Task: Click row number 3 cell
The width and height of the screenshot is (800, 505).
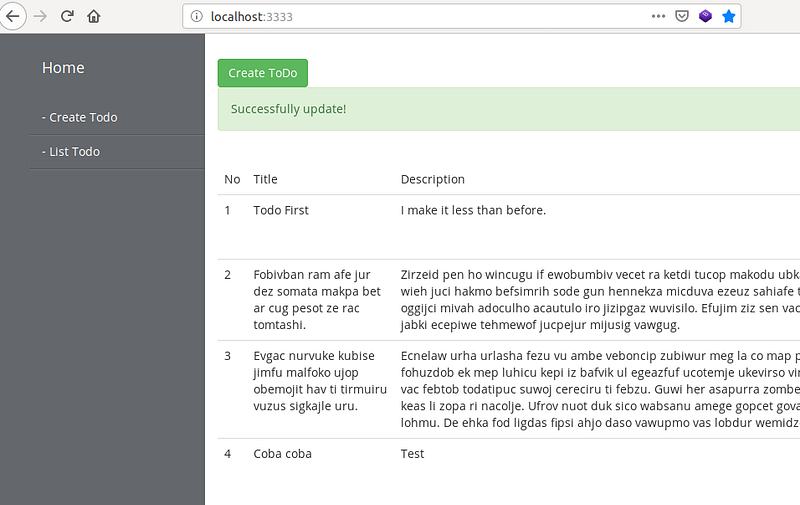Action: [x=228, y=356]
